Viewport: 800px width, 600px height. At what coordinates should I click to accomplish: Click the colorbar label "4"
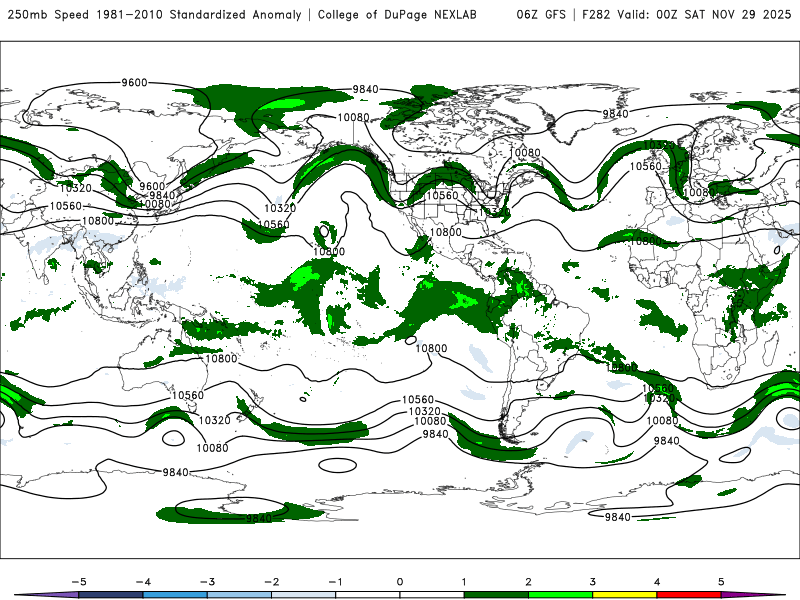pyautogui.click(x=657, y=582)
